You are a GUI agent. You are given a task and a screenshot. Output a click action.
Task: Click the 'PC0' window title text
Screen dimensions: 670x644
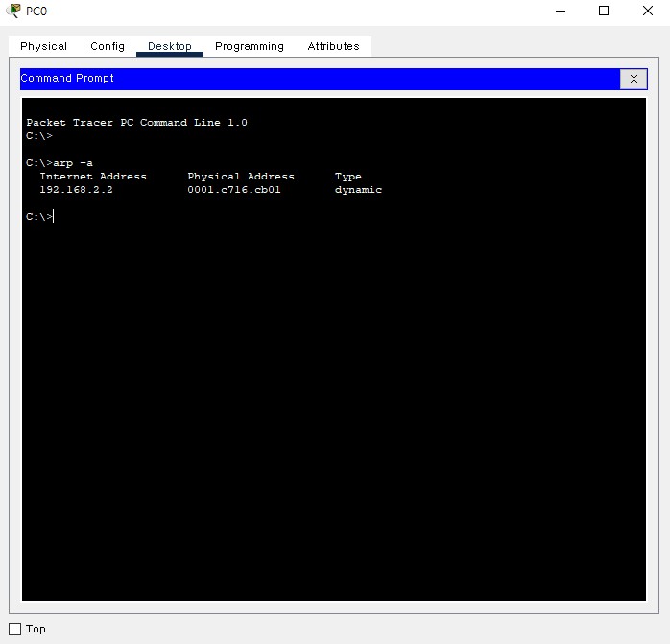coord(36,12)
